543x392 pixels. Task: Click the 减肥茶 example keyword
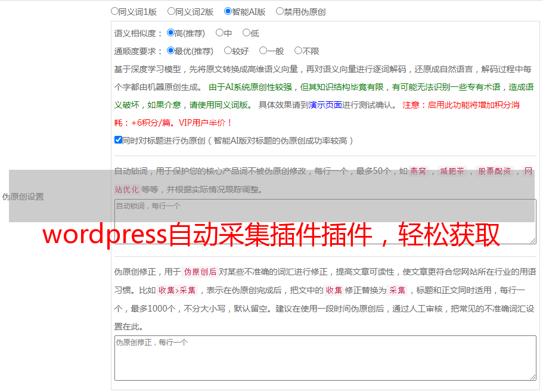click(x=452, y=171)
